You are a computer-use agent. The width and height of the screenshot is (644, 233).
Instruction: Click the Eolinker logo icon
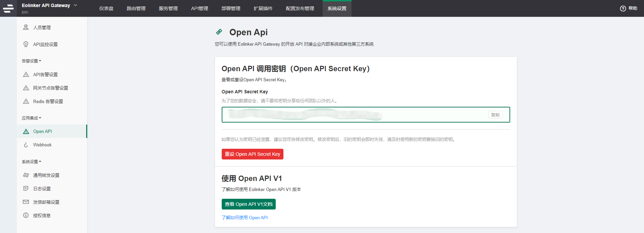point(8,8)
